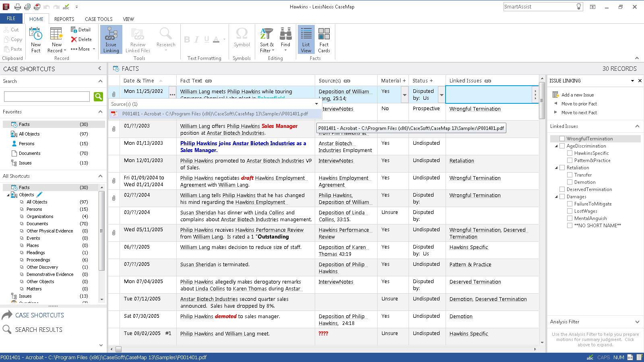Click the link icon beside Fact Text header
The width and height of the screenshot is (644, 362).
208,81
